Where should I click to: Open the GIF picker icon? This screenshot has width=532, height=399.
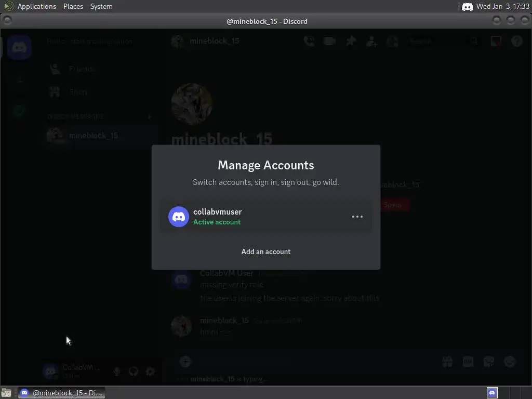[468, 362]
